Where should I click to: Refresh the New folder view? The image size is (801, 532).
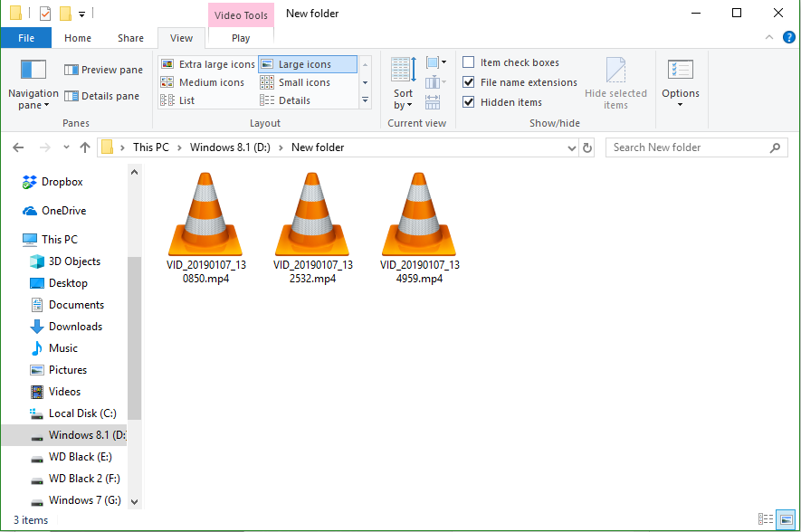(588, 147)
